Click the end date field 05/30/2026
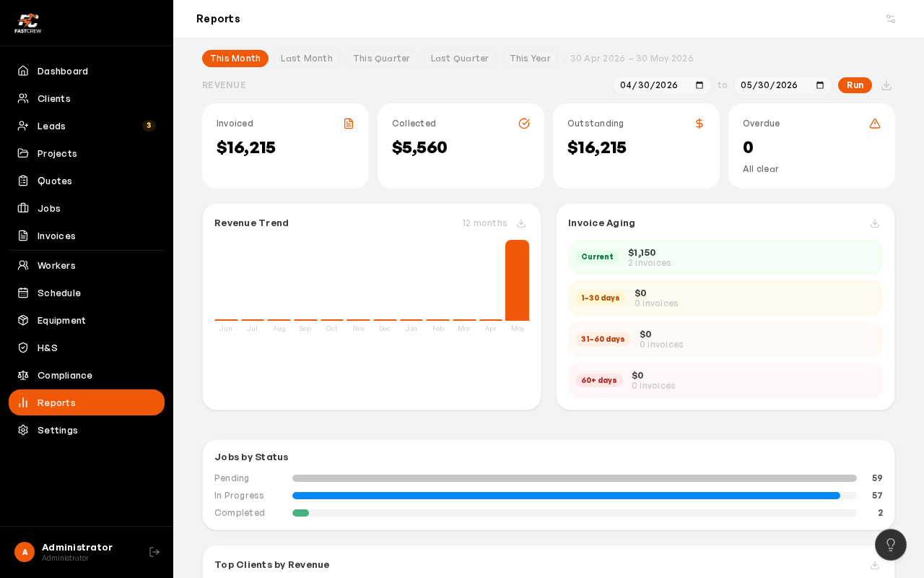This screenshot has height=578, width=924. coord(783,85)
